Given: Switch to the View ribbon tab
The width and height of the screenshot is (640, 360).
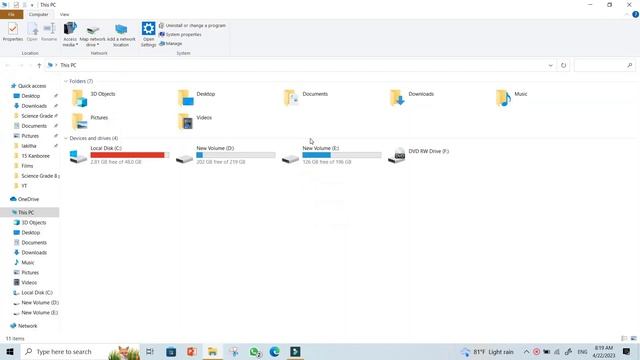Looking at the screenshot, I should [x=64, y=14].
